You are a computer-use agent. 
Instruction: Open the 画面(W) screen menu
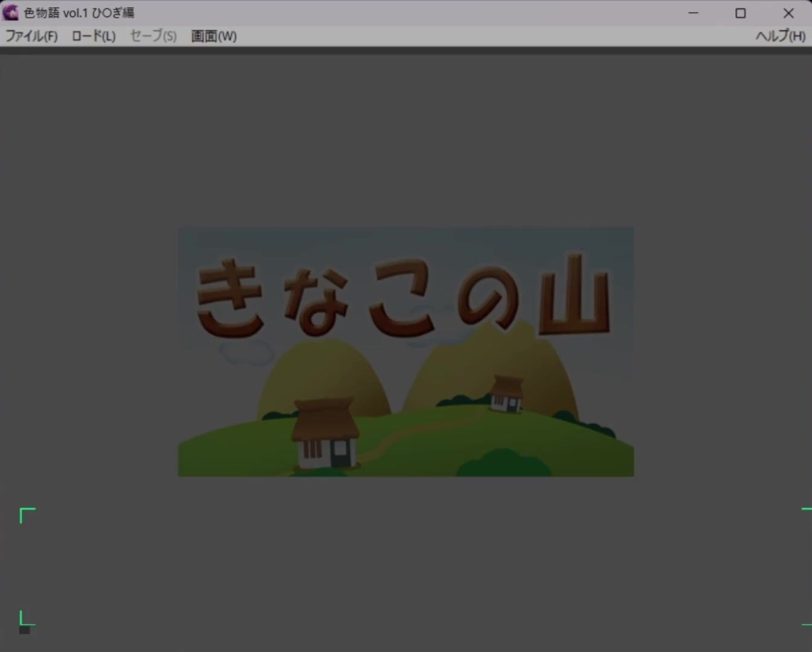[x=214, y=36]
